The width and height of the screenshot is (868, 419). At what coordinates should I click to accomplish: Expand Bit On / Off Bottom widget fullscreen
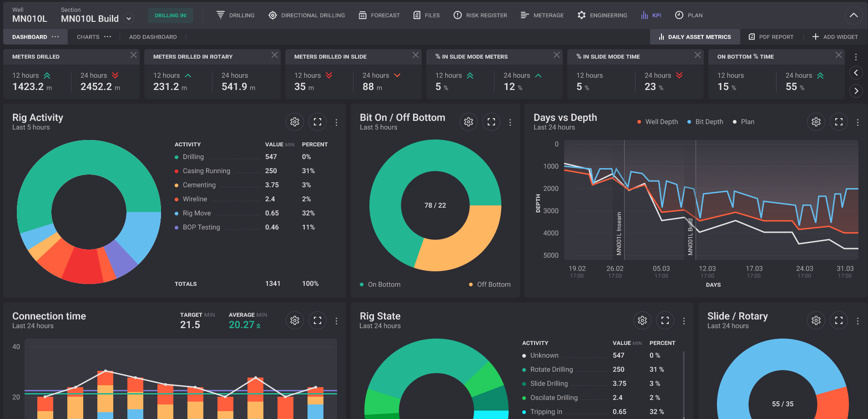(491, 122)
